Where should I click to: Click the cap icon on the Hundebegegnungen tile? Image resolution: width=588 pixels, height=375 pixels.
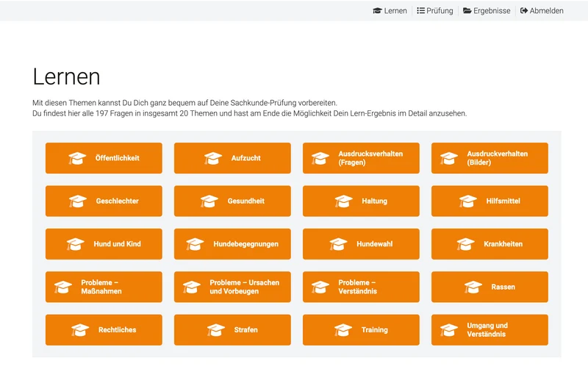tap(195, 244)
